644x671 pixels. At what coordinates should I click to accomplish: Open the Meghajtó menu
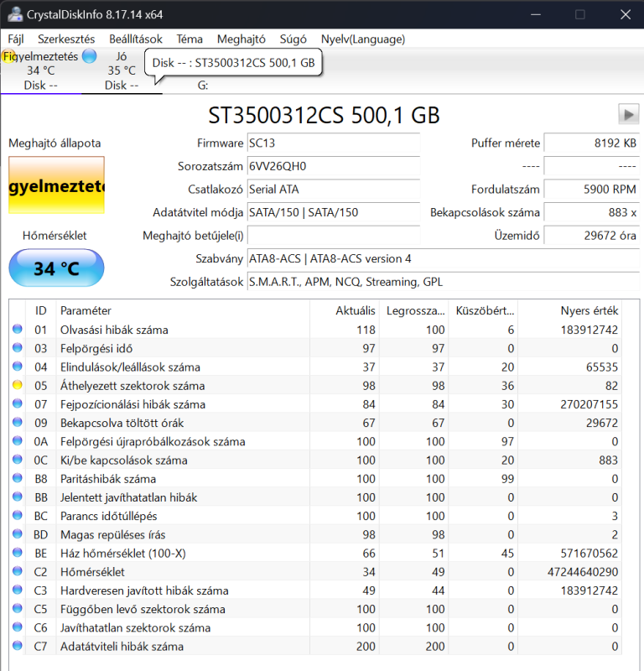(x=241, y=39)
